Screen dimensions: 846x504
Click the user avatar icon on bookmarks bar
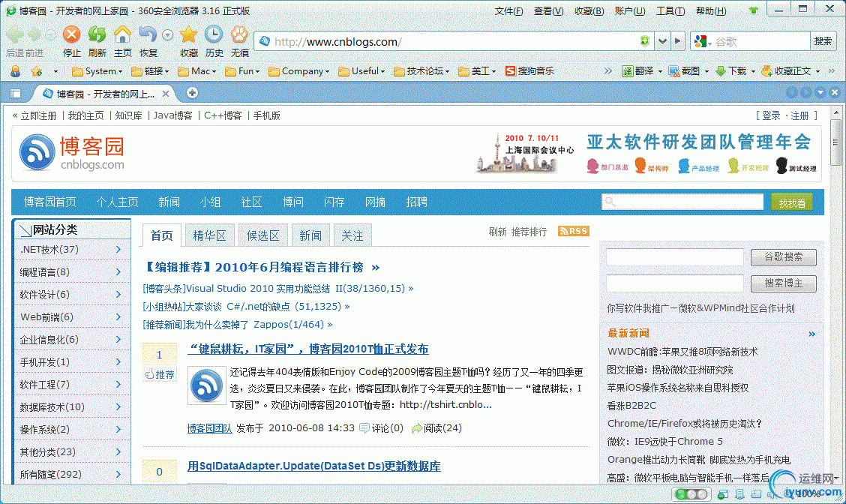(x=16, y=71)
